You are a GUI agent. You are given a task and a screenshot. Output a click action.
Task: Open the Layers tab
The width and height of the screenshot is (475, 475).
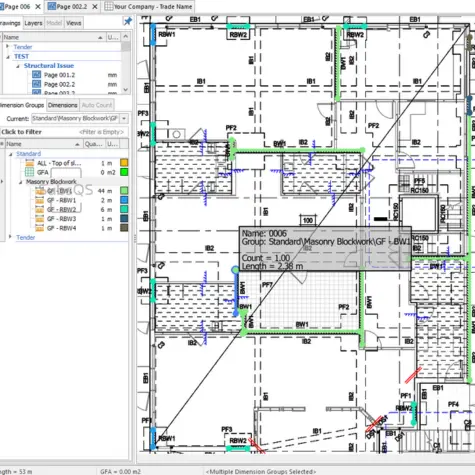point(33,23)
